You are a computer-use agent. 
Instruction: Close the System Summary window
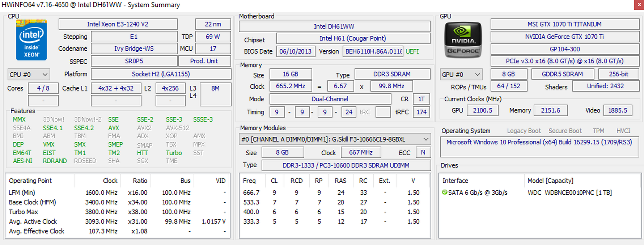click(639, 5)
